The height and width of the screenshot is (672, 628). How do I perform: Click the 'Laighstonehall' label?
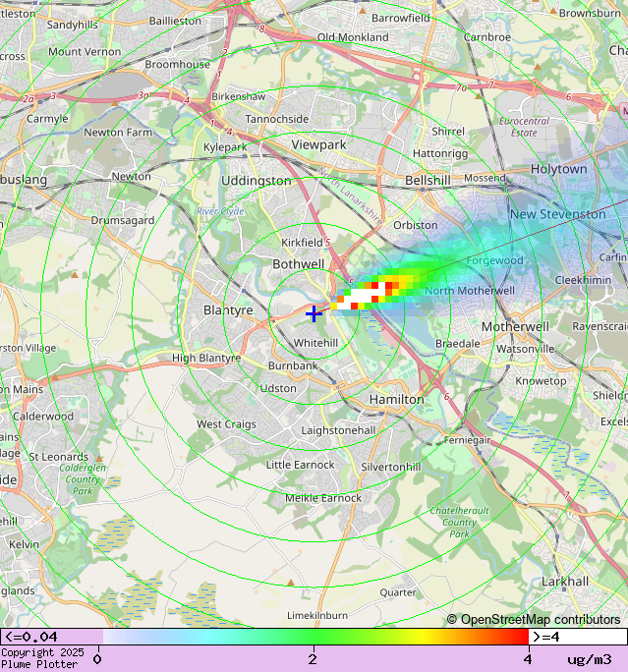tap(338, 430)
